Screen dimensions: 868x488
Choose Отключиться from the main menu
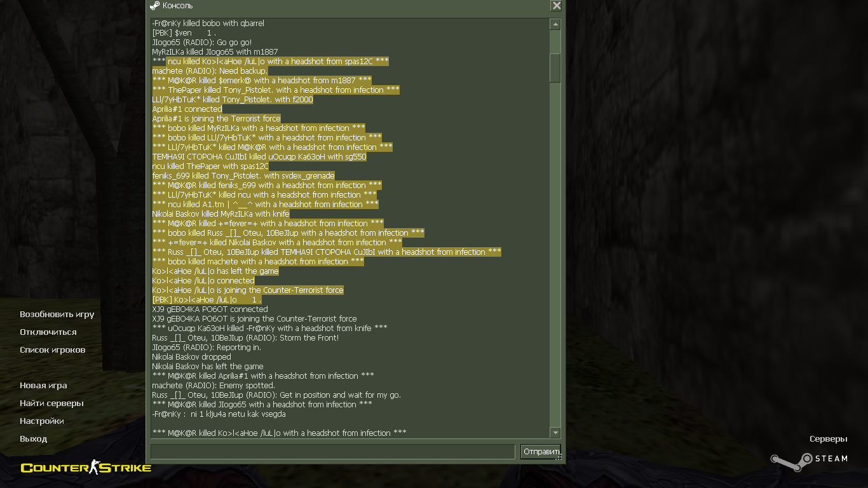coord(48,332)
